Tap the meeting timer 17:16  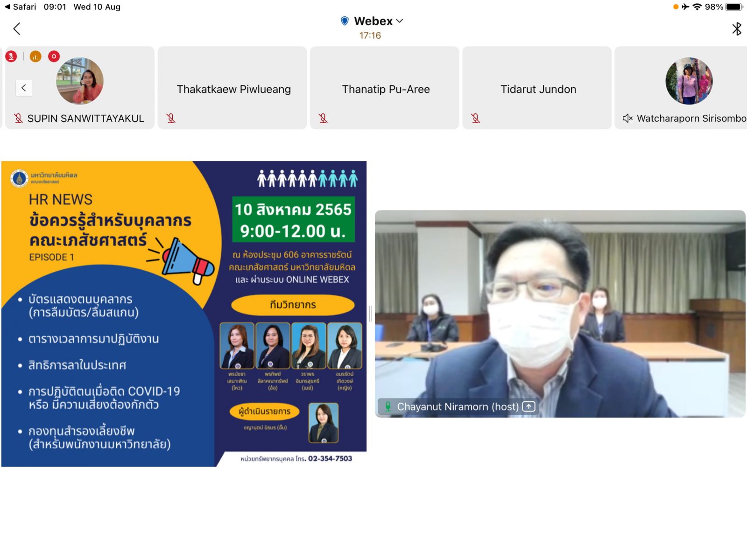370,35
